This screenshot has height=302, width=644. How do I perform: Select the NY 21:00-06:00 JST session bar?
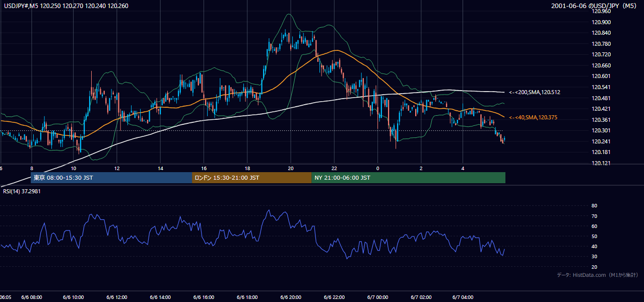tap(408, 178)
